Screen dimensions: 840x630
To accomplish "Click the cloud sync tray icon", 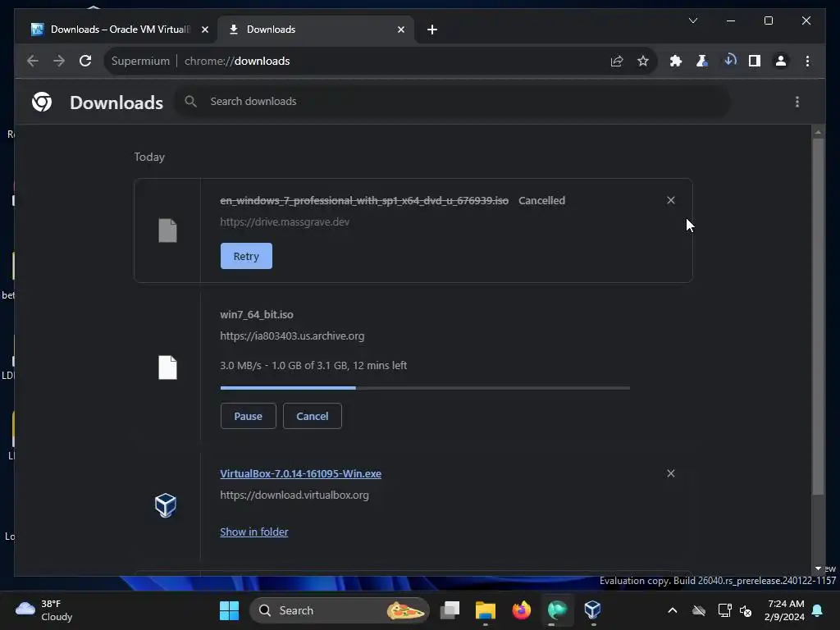I will point(699,610).
